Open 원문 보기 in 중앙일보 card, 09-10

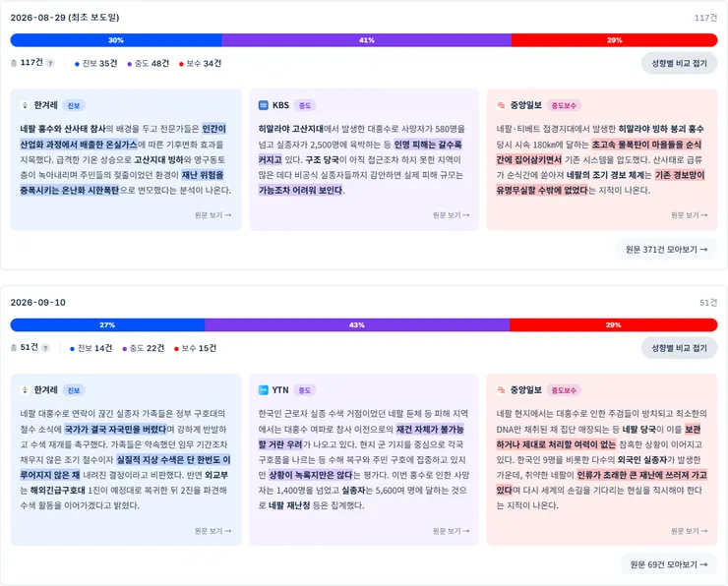(689, 531)
